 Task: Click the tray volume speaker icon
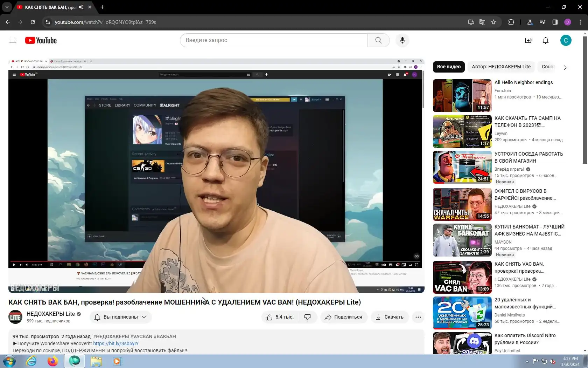pyautogui.click(x=553, y=361)
